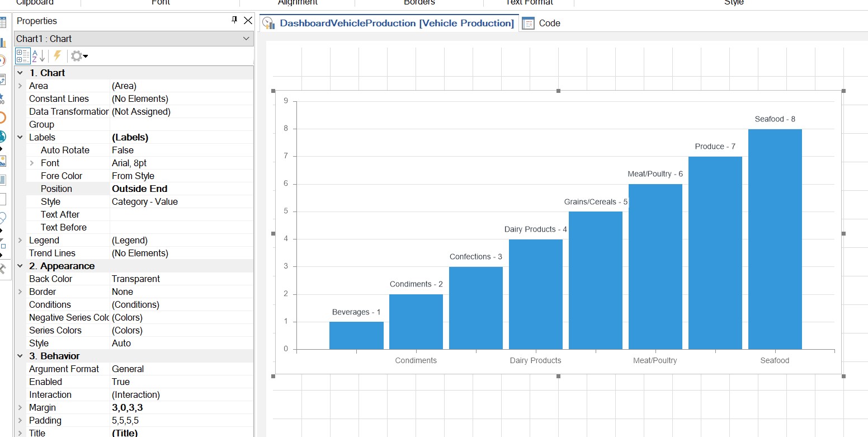Click the dashboard icon on the DashboardVehicleProduction tab
Viewport: 868px width, 437px height.
(x=268, y=23)
